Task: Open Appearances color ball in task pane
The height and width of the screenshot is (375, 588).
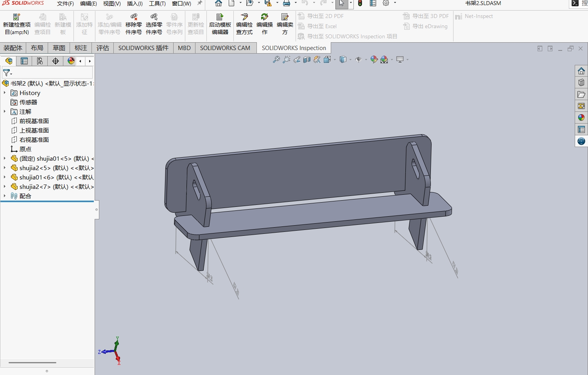Action: coord(581,118)
